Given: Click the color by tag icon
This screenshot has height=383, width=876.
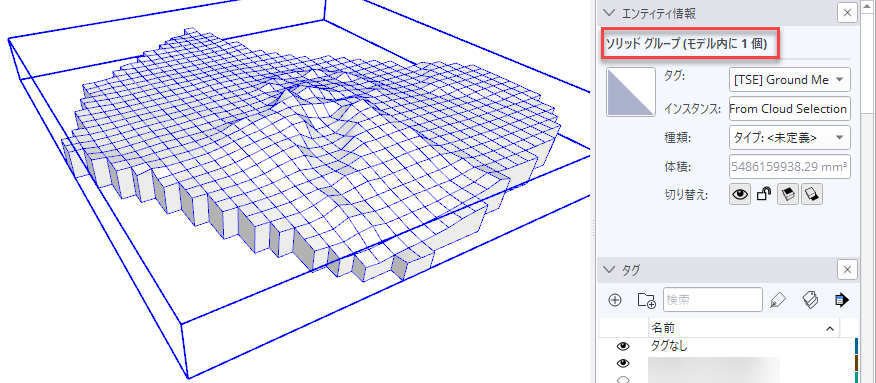Looking at the screenshot, I should pos(810,300).
